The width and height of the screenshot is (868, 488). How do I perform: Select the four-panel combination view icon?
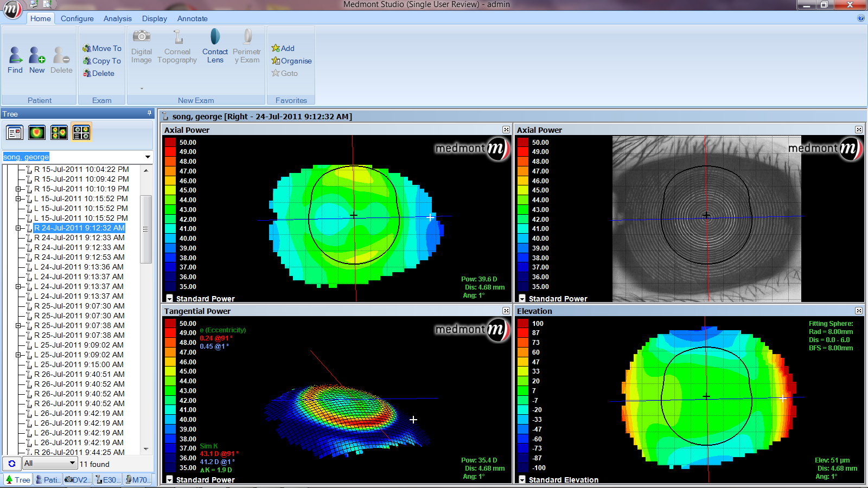[81, 132]
